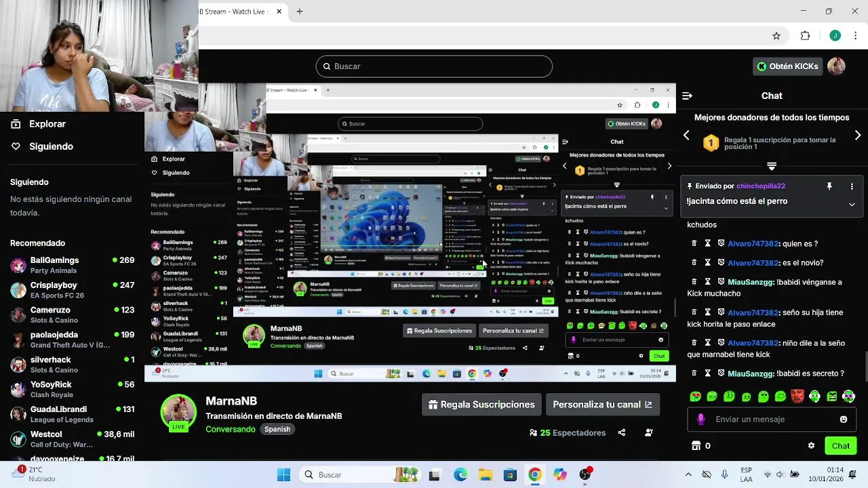Open pinned message three-dot menu
The image size is (868, 488).
tap(852, 186)
